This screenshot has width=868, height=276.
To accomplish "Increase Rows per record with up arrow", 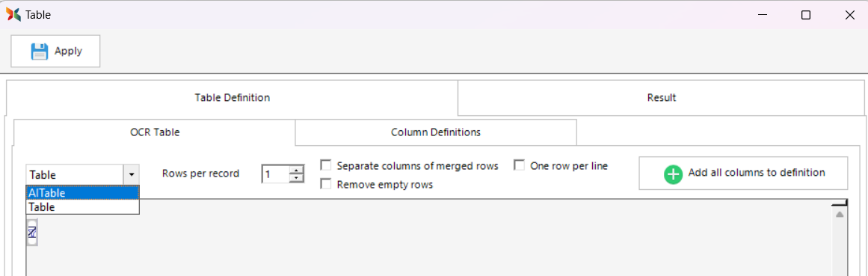I will [x=298, y=170].
